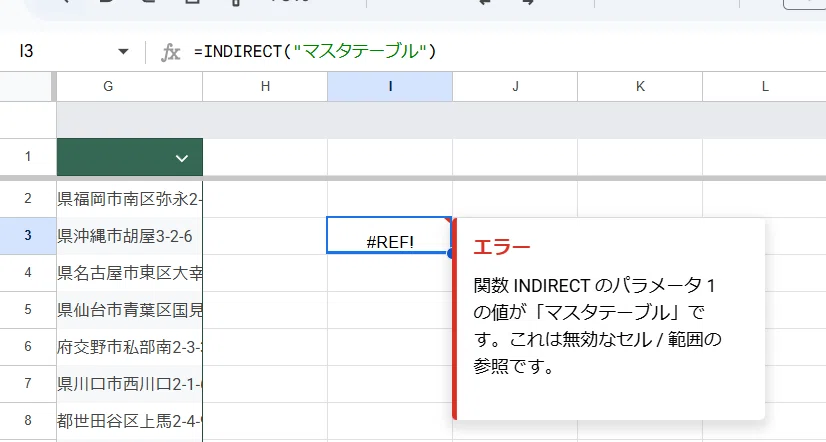Click empty cell I6
Screen dimensions: 826x442
(x=390, y=346)
